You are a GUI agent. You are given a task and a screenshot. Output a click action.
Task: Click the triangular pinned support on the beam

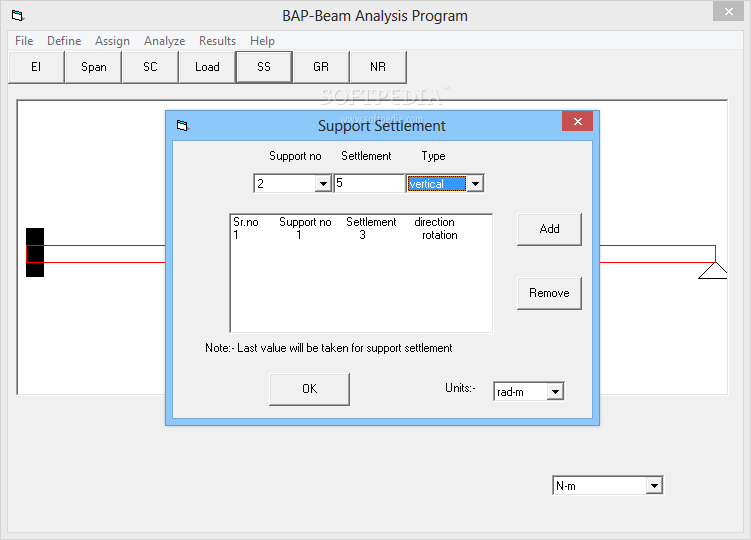pyautogui.click(x=713, y=270)
